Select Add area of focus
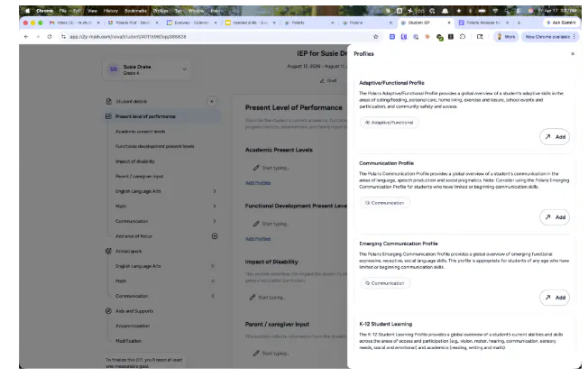The width and height of the screenshot is (588, 377). [x=134, y=237]
